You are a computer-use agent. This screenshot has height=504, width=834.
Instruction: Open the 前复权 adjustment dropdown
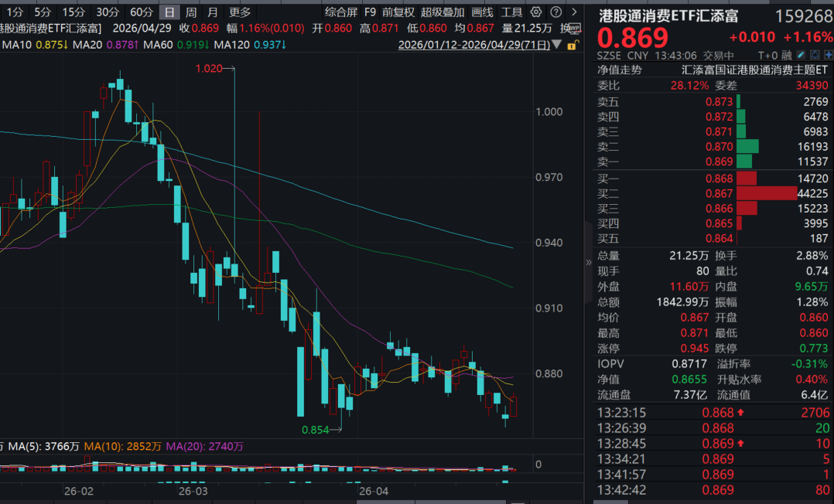point(398,12)
